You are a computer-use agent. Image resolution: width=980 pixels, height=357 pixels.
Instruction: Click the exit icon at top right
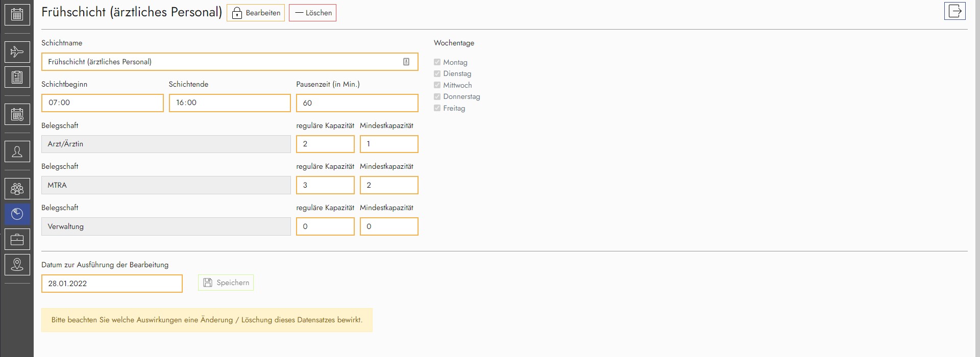[954, 11]
